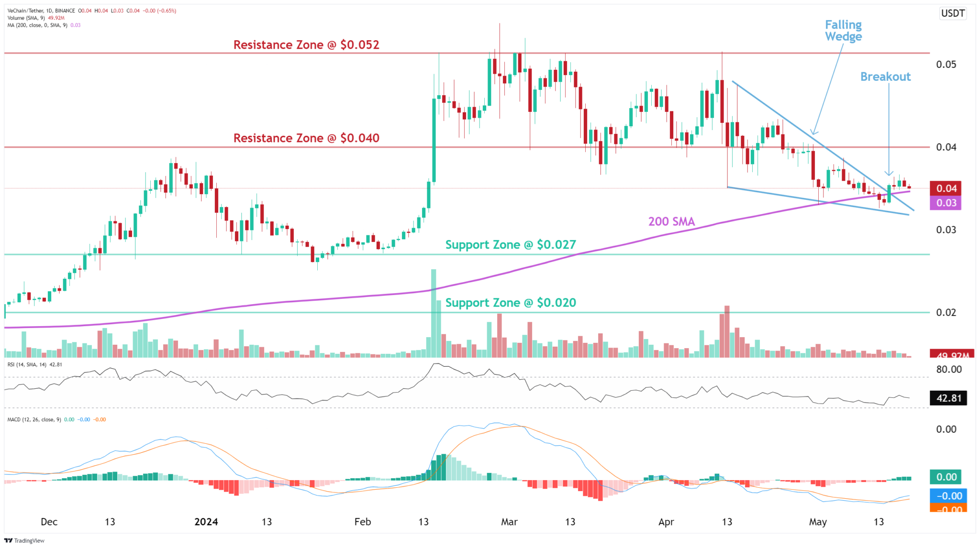This screenshot has width=980, height=548.
Task: Click the Falling Wedge annotation text
Action: tap(843, 31)
